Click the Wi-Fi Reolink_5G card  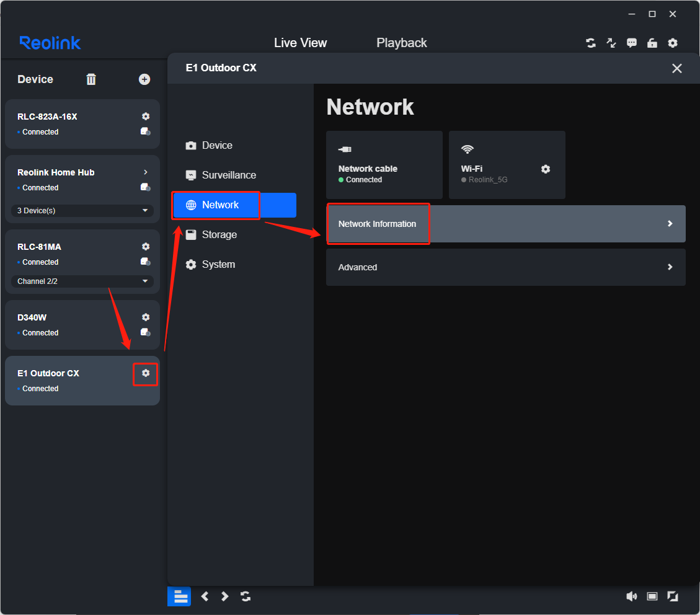pyautogui.click(x=507, y=165)
